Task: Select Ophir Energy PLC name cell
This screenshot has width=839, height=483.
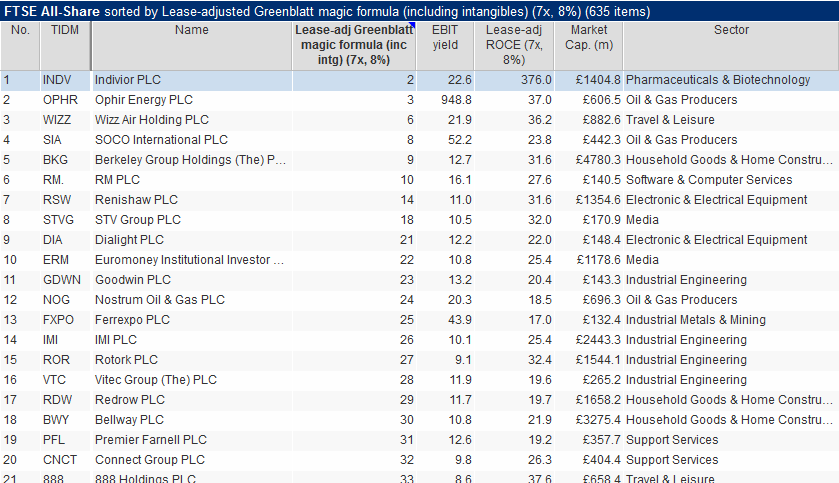Action: (192, 100)
